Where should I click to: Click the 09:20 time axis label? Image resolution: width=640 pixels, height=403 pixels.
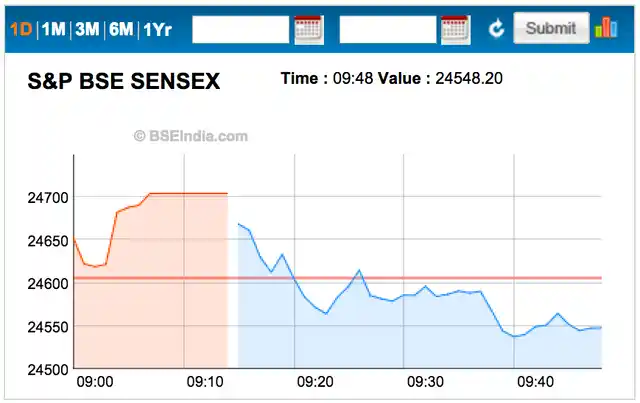pos(315,382)
